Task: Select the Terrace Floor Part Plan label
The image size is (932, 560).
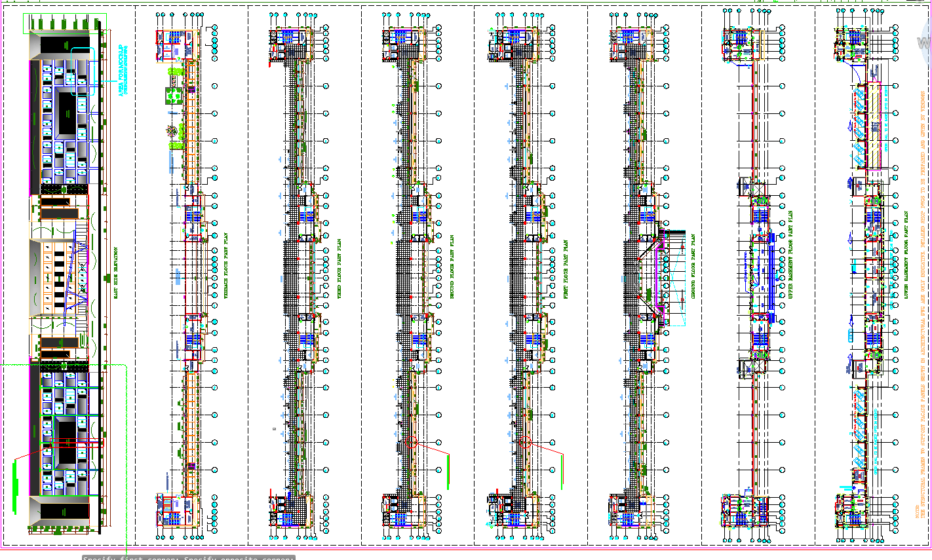Action: pyautogui.click(x=227, y=265)
